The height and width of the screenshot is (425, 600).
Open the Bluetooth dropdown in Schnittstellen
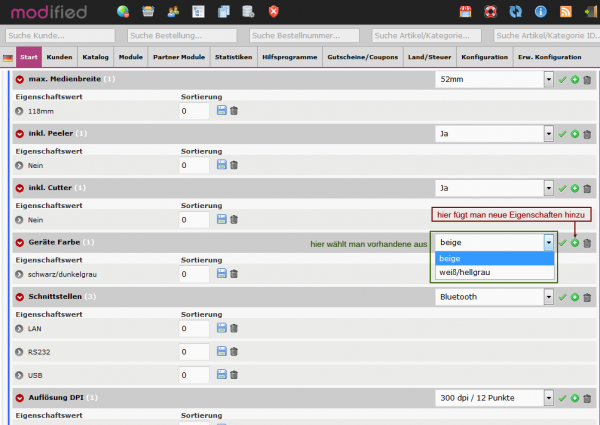click(494, 297)
